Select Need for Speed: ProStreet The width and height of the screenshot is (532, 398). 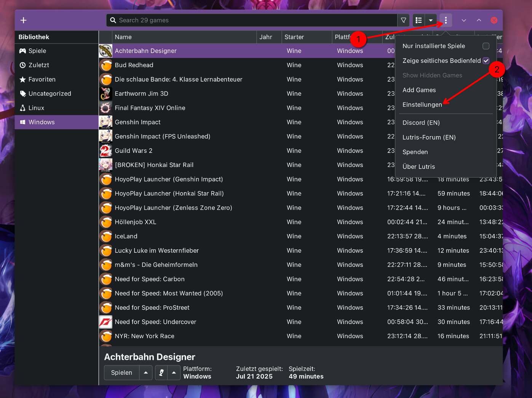[x=152, y=308]
